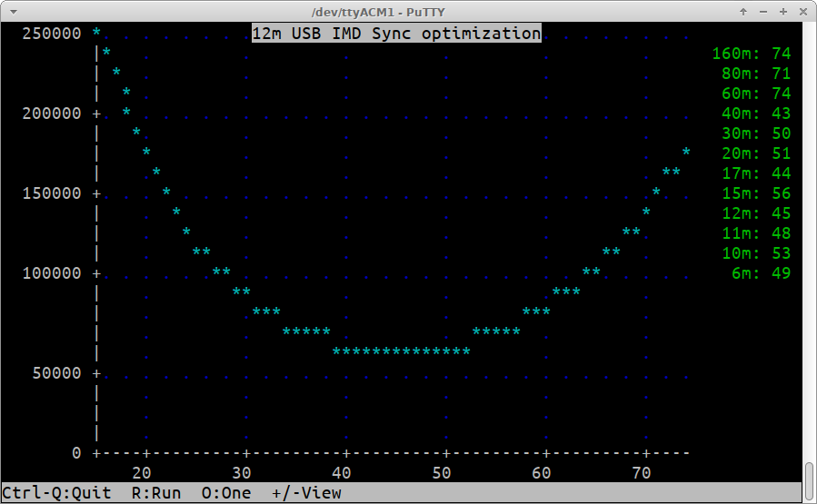
Task: Click the 20m: 51 band value
Action: 755,153
